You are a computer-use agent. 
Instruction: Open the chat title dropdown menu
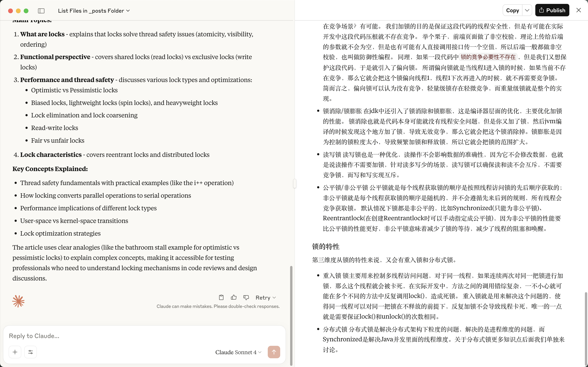pos(94,11)
